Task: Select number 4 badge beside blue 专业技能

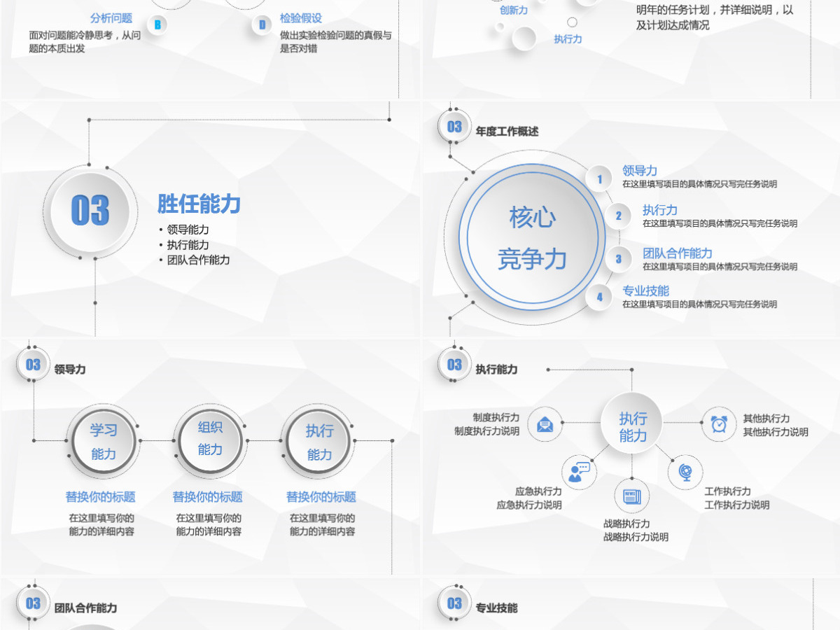Action: tap(599, 297)
